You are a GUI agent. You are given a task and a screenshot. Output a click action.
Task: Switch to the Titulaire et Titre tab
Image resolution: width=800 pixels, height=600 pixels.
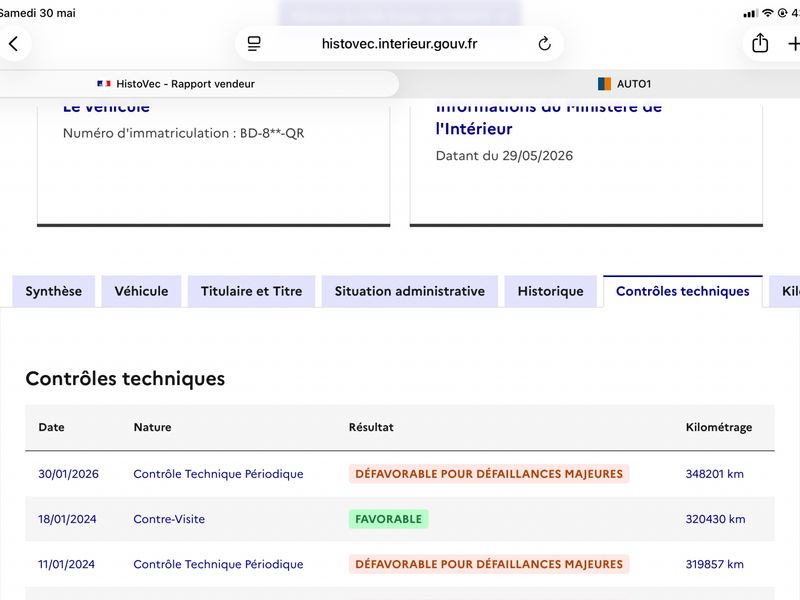(x=252, y=291)
